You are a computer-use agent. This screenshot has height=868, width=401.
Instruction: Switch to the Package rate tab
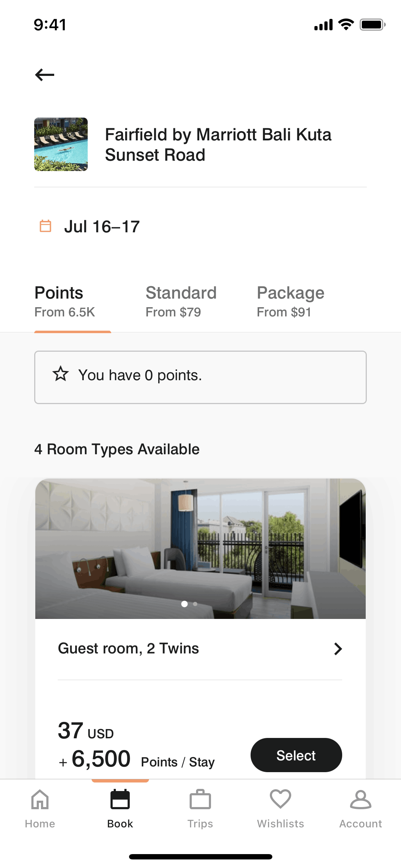[291, 301]
